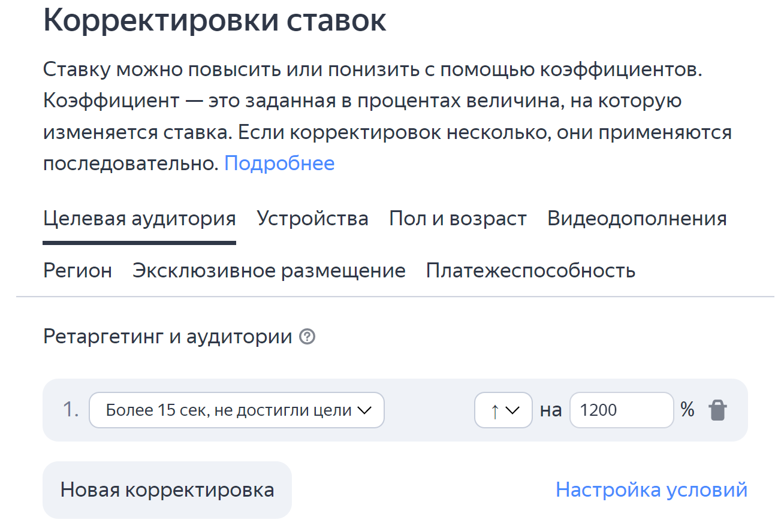Focus the percentage field showing 1200
Screen dimensions: 784x532
(622, 410)
